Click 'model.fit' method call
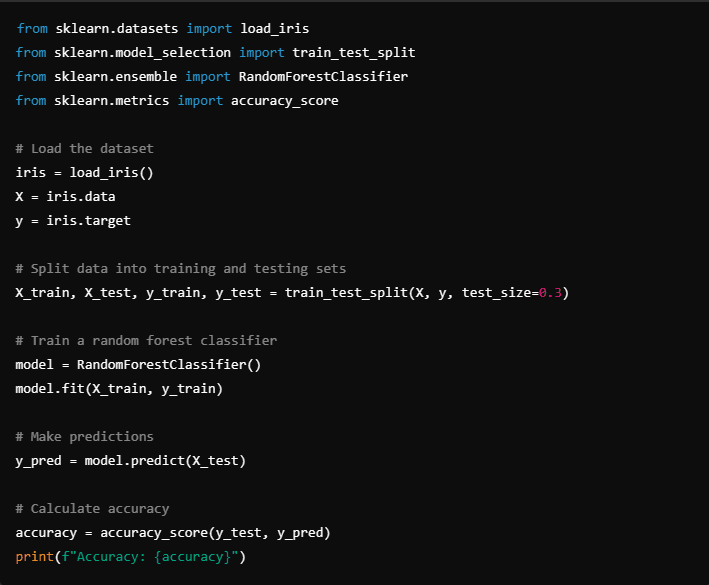The image size is (709, 585). tap(50, 389)
